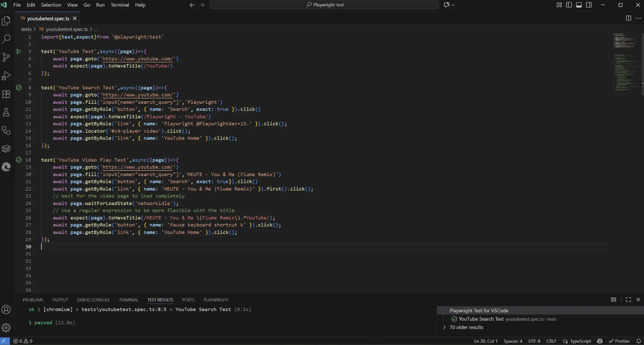This screenshot has height=345, width=644.
Task: Open the Testing flask view
Action: click(x=6, y=112)
